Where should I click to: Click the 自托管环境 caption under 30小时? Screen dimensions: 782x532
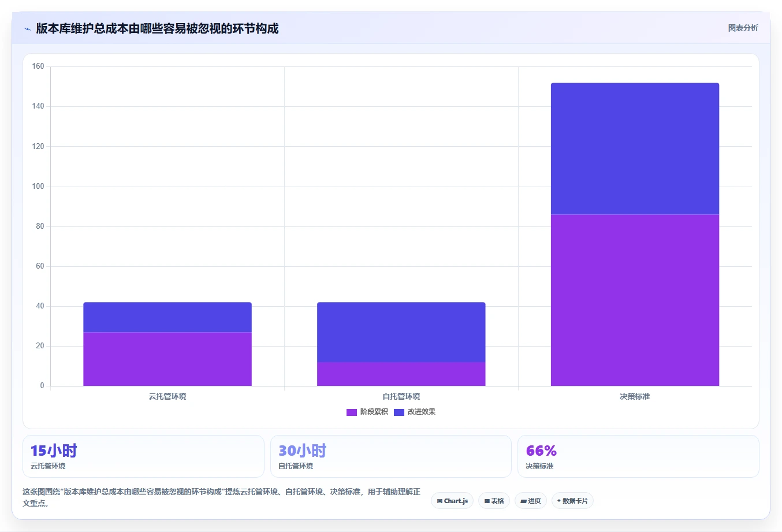tap(296, 466)
